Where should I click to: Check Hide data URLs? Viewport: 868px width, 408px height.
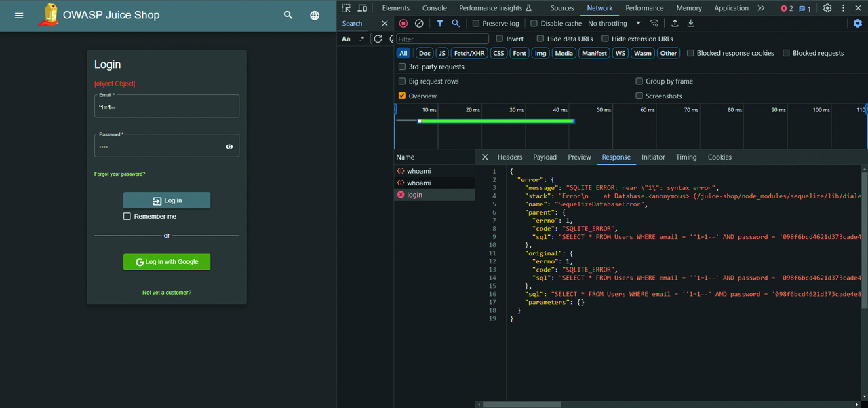click(540, 39)
